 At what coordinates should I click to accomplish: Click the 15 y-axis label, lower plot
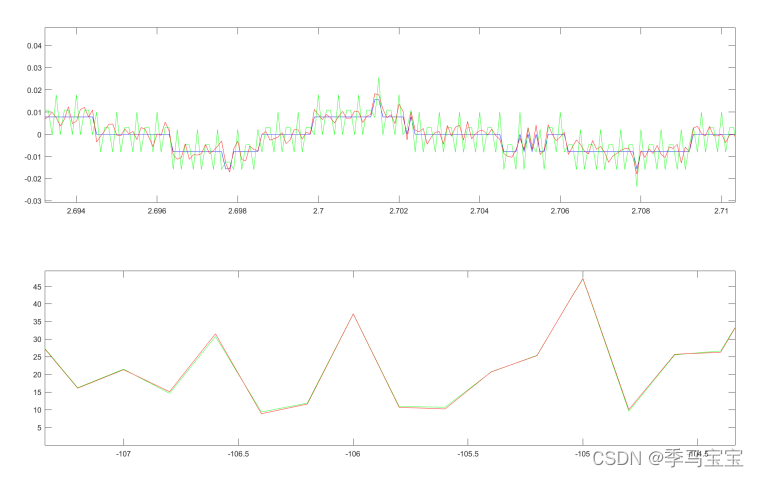tap(37, 392)
